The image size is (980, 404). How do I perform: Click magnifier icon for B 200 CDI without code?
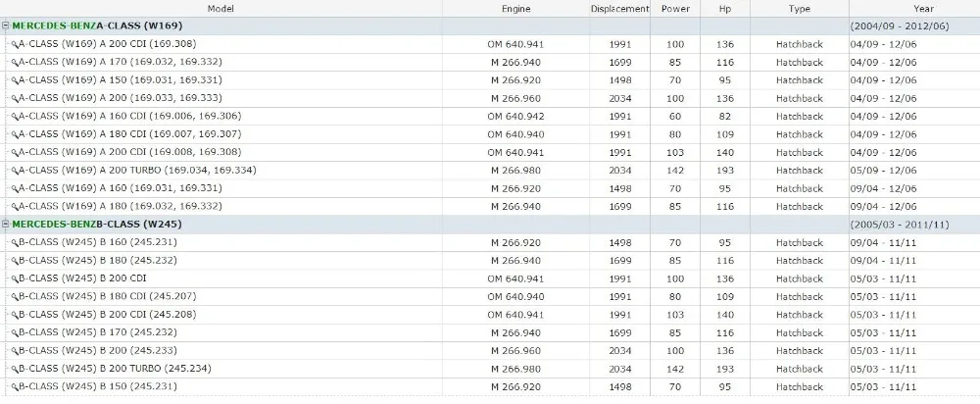point(15,278)
